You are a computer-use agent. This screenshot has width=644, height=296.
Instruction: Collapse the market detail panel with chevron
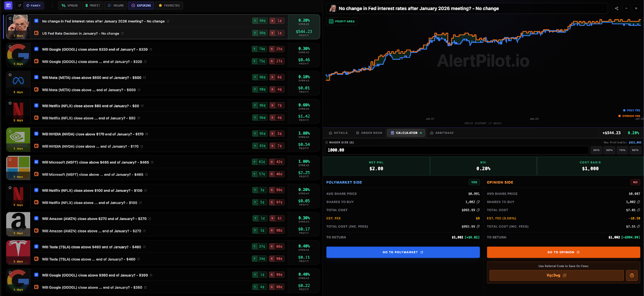pos(626,8)
